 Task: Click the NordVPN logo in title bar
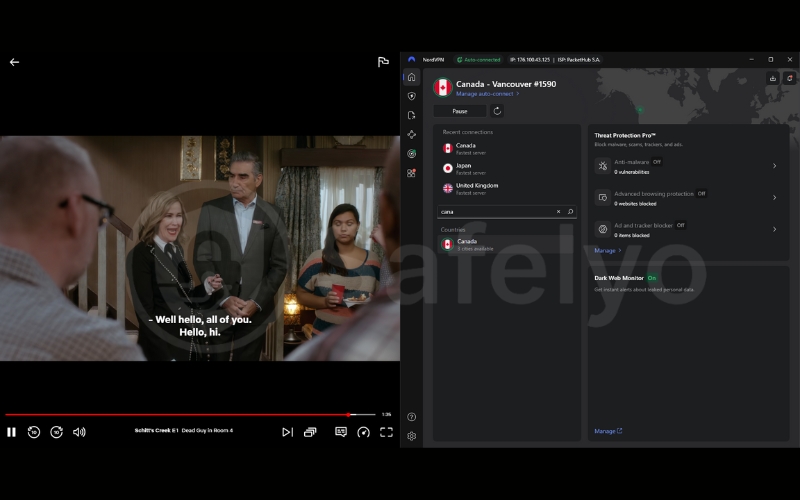(x=411, y=60)
